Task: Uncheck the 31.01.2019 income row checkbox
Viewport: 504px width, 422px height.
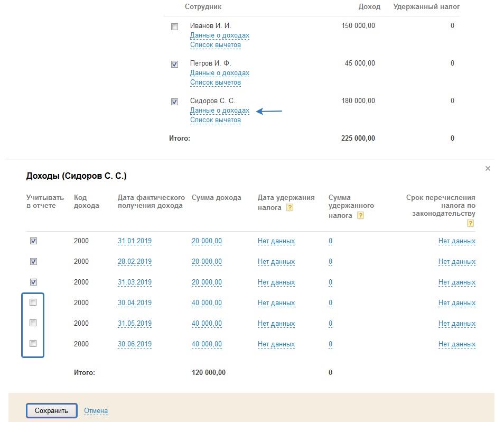Action: point(33,241)
